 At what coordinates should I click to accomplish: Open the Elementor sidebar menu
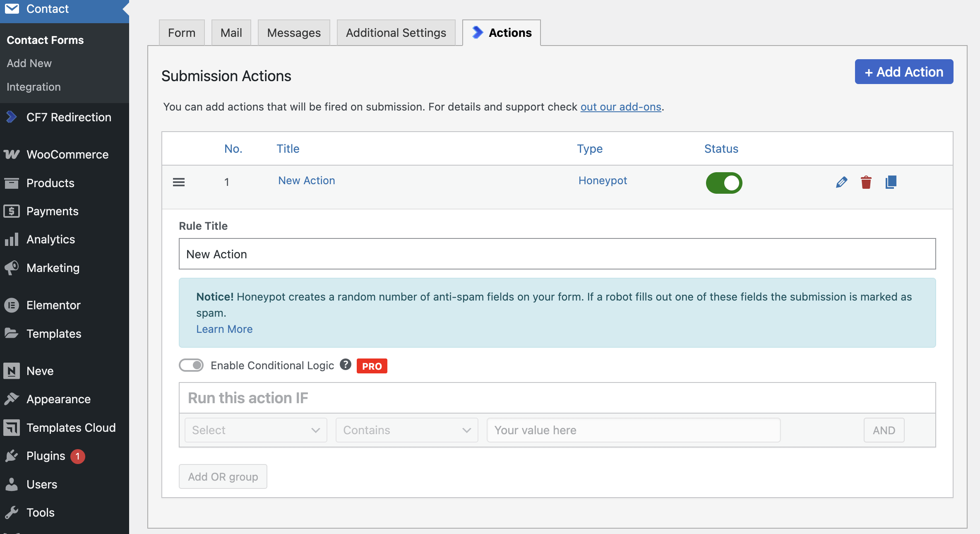(53, 305)
